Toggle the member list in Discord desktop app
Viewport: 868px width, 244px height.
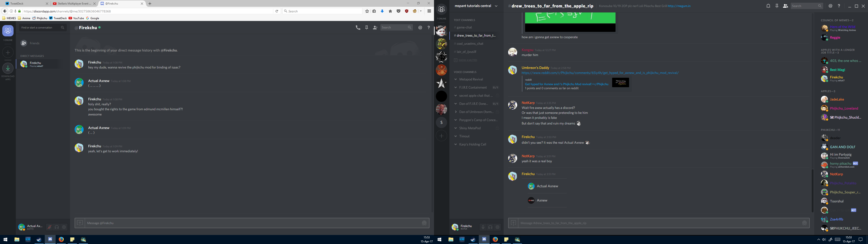pos(785,6)
